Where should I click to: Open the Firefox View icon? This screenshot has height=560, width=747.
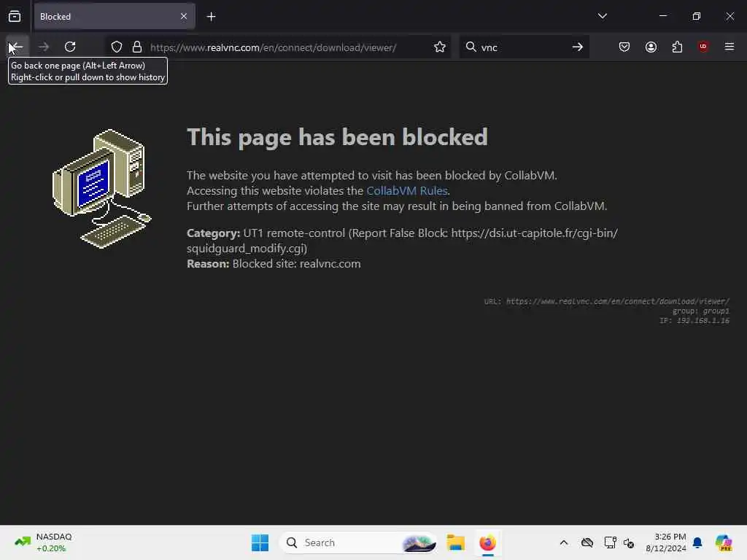tap(15, 16)
